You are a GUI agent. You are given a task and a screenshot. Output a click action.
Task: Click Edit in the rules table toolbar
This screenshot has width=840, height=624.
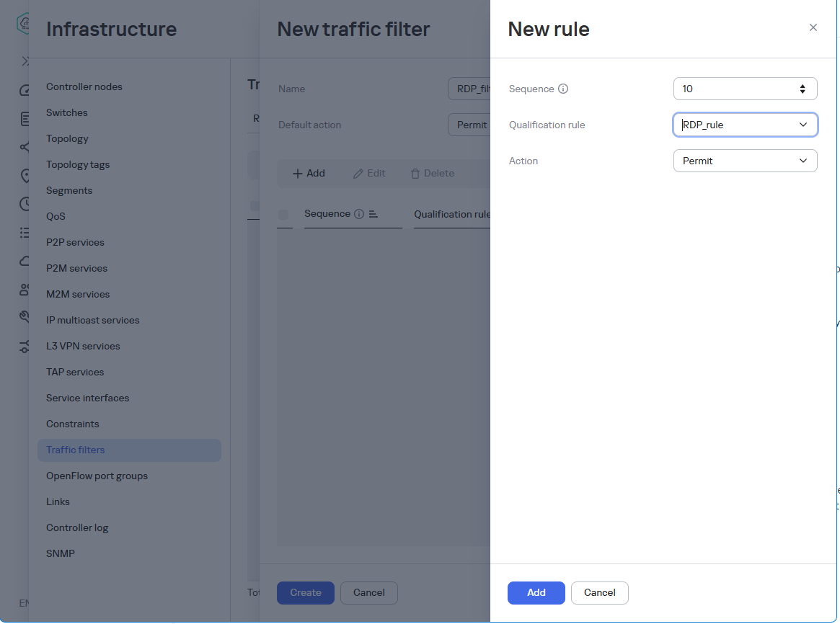(369, 174)
